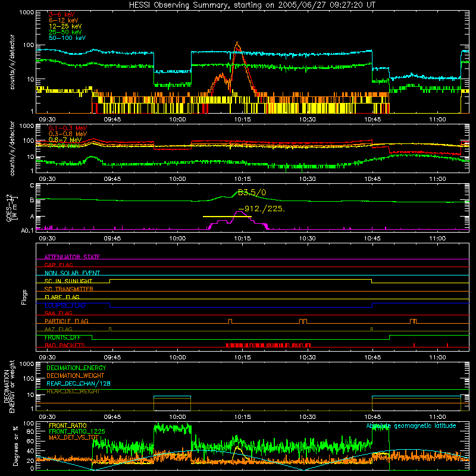This screenshot has width=476, height=476.
Task: Click the MAX_DET_VS_TOT legend label
Action: tap(74, 437)
